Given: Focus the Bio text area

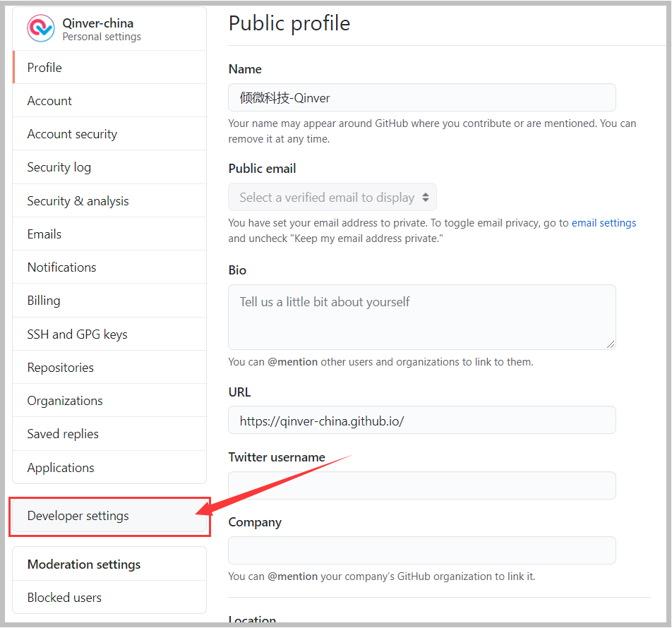Looking at the screenshot, I should [x=421, y=317].
